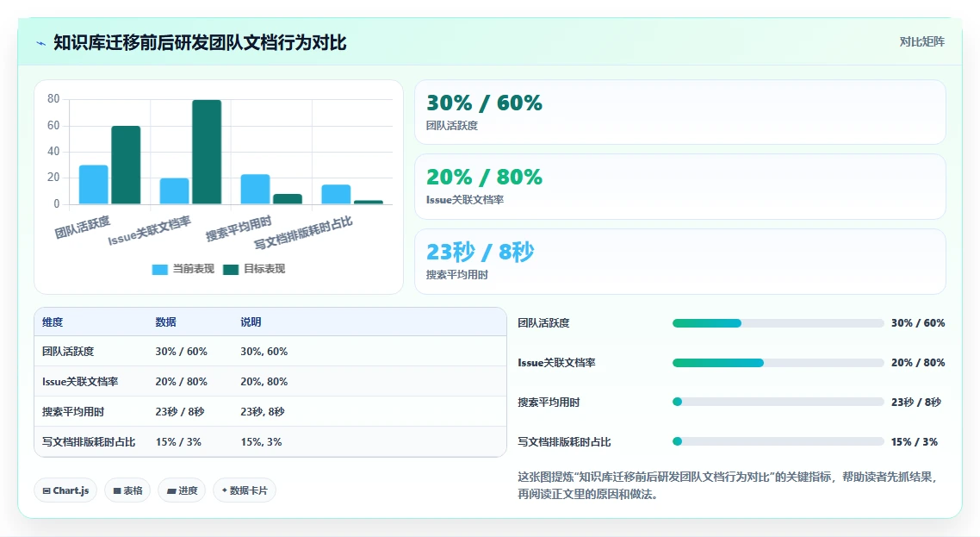The width and height of the screenshot is (980, 537).
Task: Open the 30% / 60% 团队活跃度 stat card
Action: coord(680,112)
